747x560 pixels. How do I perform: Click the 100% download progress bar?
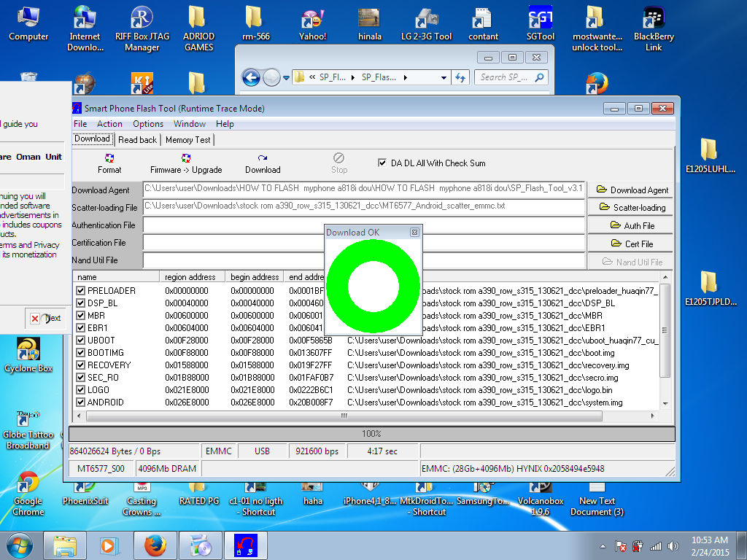[372, 434]
